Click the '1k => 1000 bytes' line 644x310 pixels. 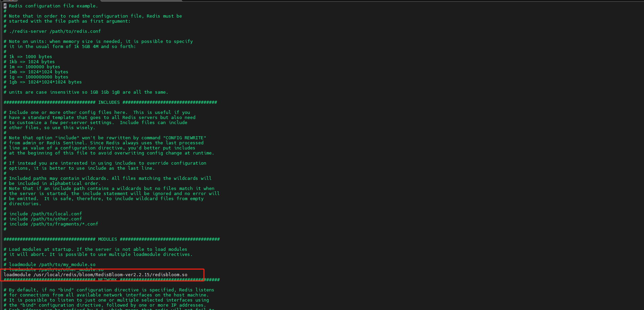point(30,57)
